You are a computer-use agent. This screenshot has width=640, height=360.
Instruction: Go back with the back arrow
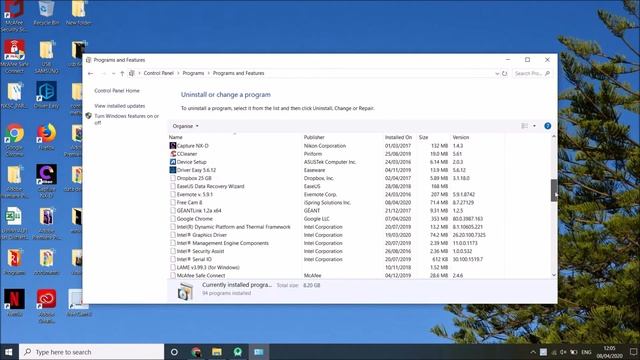point(91,73)
